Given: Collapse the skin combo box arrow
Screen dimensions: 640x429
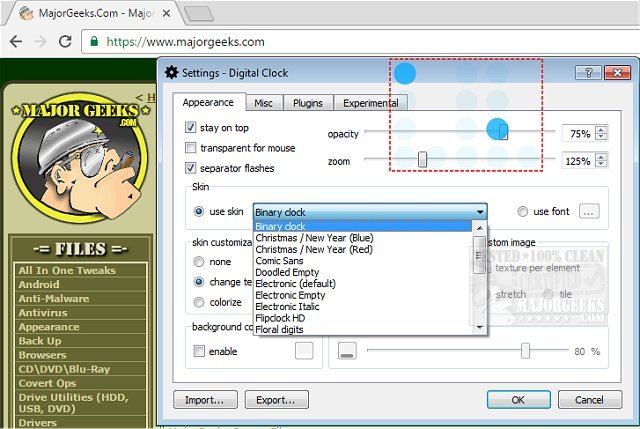Looking at the screenshot, I should (x=480, y=212).
